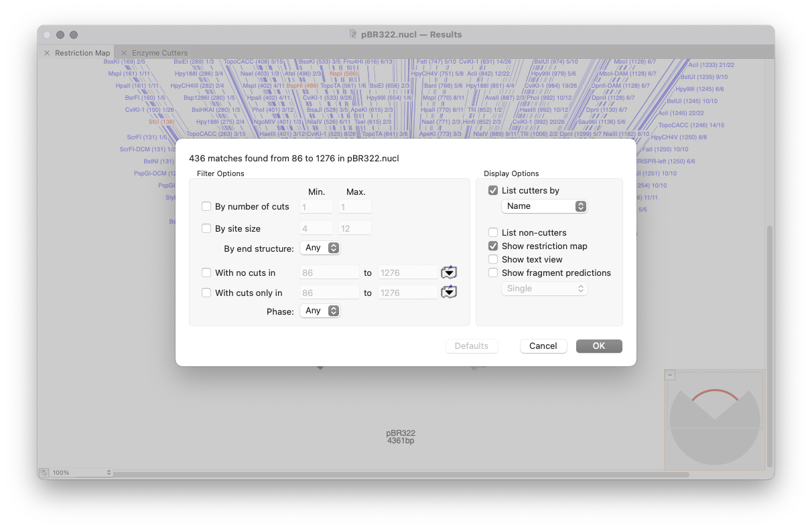Screen dimensions: 812x529
Task: Toggle the 'Show restriction map' checkbox
Action: pyautogui.click(x=493, y=246)
